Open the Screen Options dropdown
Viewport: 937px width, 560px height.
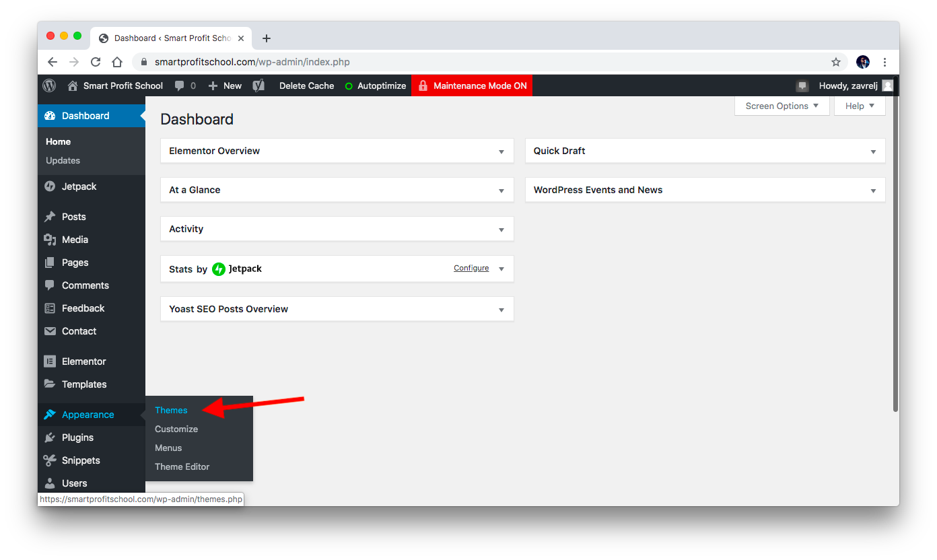[782, 106]
